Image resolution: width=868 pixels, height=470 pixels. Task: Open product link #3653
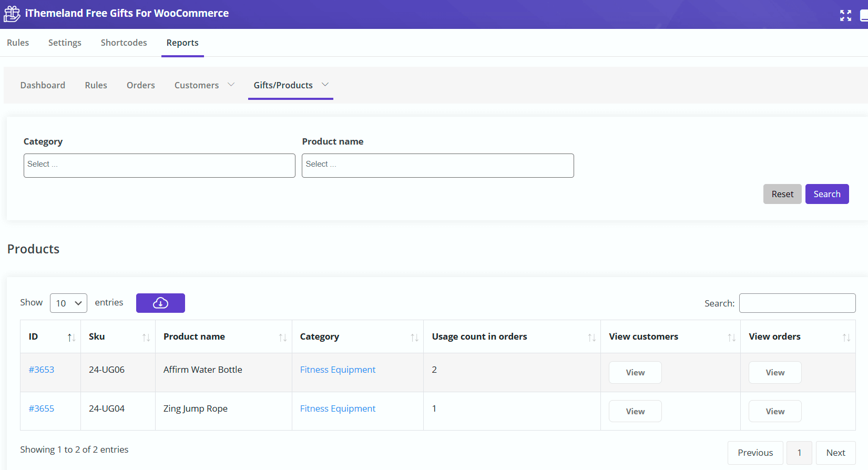tap(42, 370)
